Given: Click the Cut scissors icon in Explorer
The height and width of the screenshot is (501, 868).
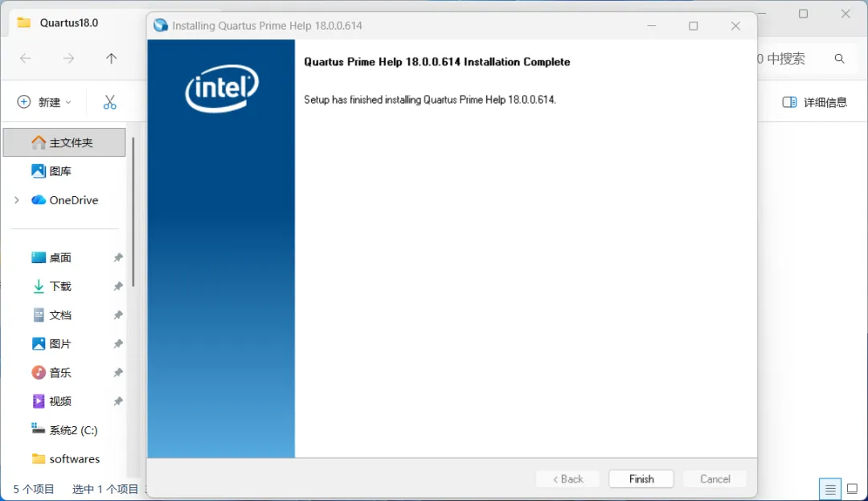Looking at the screenshot, I should click(x=109, y=102).
